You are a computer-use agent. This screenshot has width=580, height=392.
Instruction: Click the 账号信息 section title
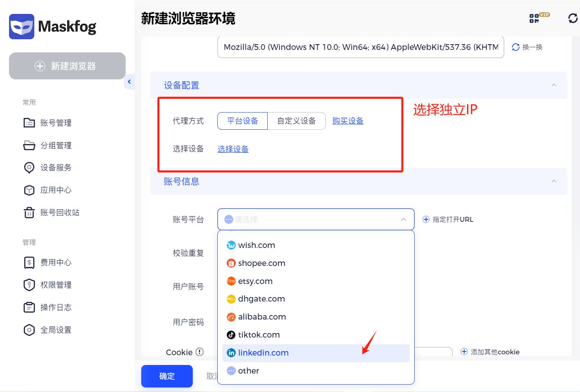click(181, 181)
